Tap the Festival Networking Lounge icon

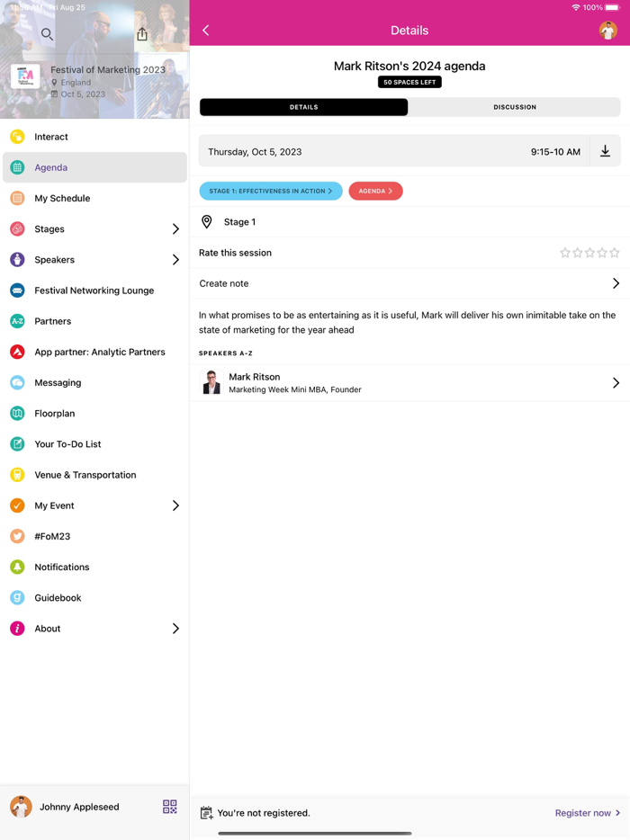click(17, 290)
